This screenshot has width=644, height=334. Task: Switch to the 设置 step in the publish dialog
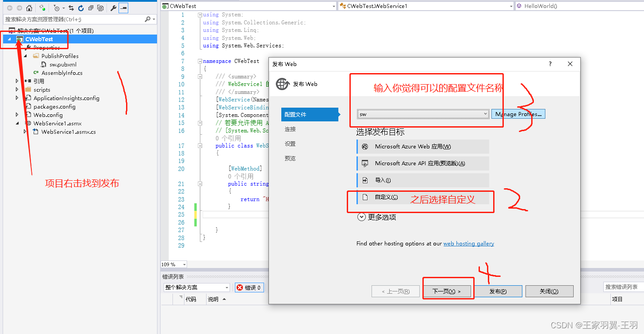[290, 144]
